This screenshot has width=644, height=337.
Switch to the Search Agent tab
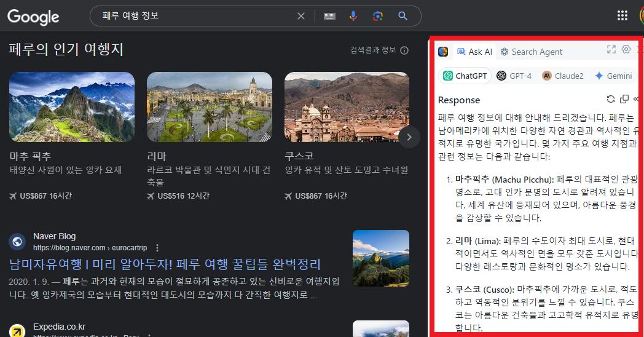[x=531, y=52]
